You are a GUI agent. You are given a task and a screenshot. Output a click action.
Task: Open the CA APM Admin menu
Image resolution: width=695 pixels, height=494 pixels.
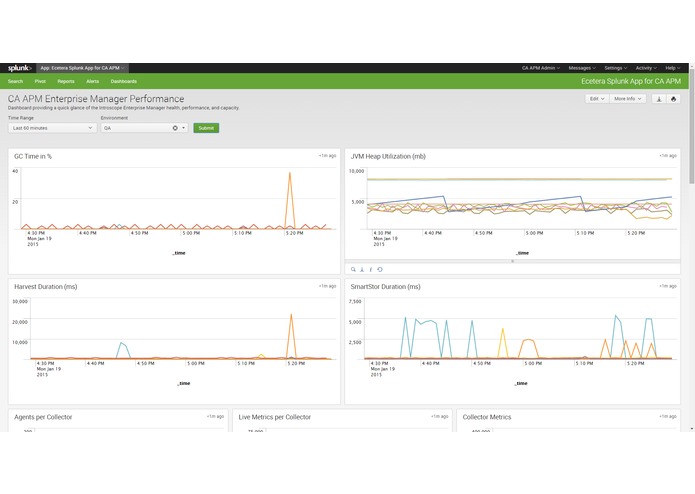tap(541, 68)
